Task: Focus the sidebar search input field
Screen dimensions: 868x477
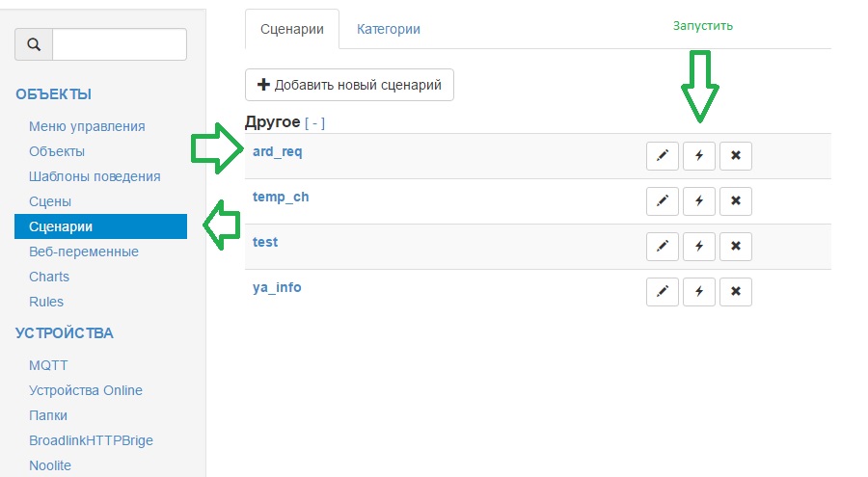Action: [119, 44]
